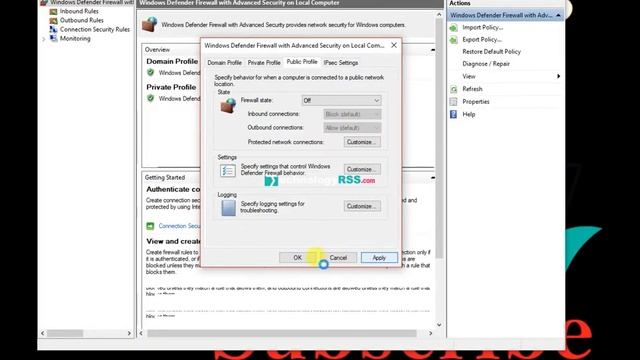640x360 pixels.
Task: Select Inbound Rules in the tree
Action: (79, 11)
